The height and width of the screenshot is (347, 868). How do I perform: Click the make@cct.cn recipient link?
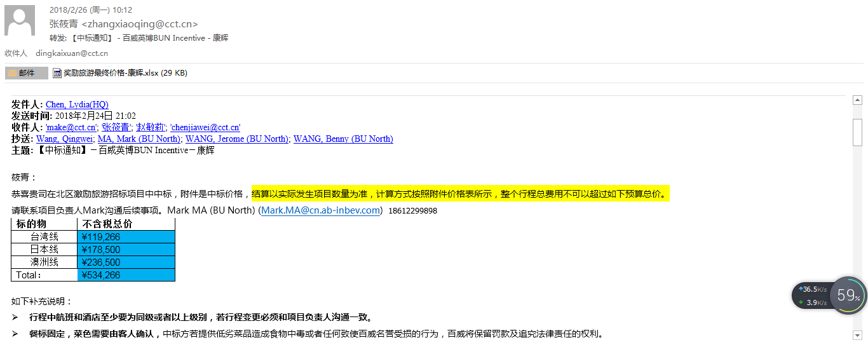[x=71, y=127]
